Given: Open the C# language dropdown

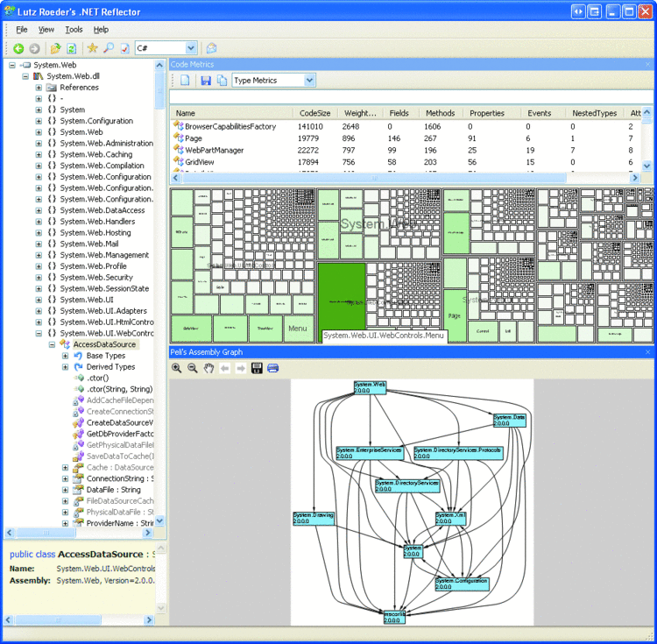Looking at the screenshot, I should pyautogui.click(x=191, y=48).
